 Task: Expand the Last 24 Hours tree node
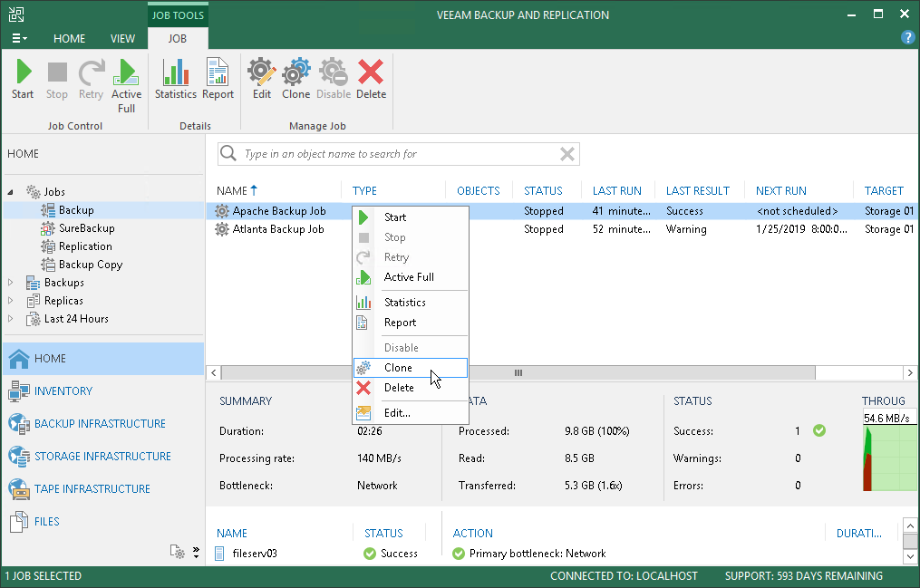pos(11,319)
